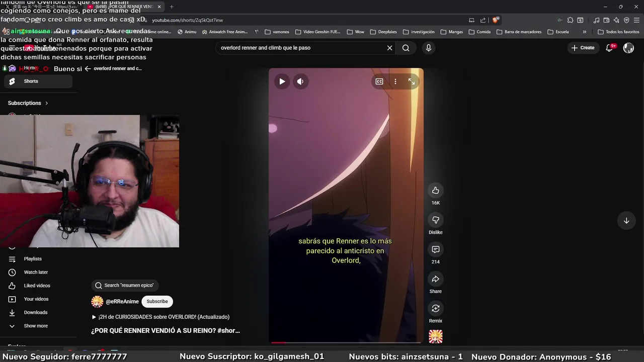Share this Short
Viewport: 644px width, 362px height.
(x=436, y=279)
